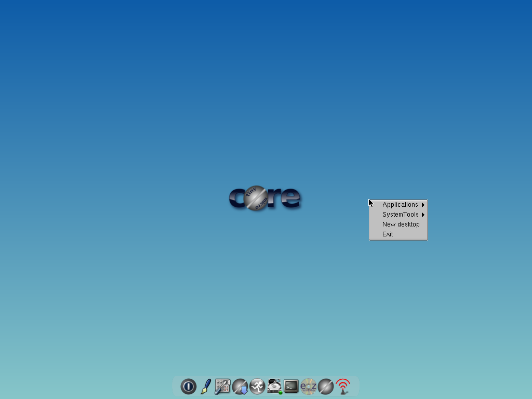Open the ezremaster disc icon
The image size is (532, 399).
tap(309, 387)
